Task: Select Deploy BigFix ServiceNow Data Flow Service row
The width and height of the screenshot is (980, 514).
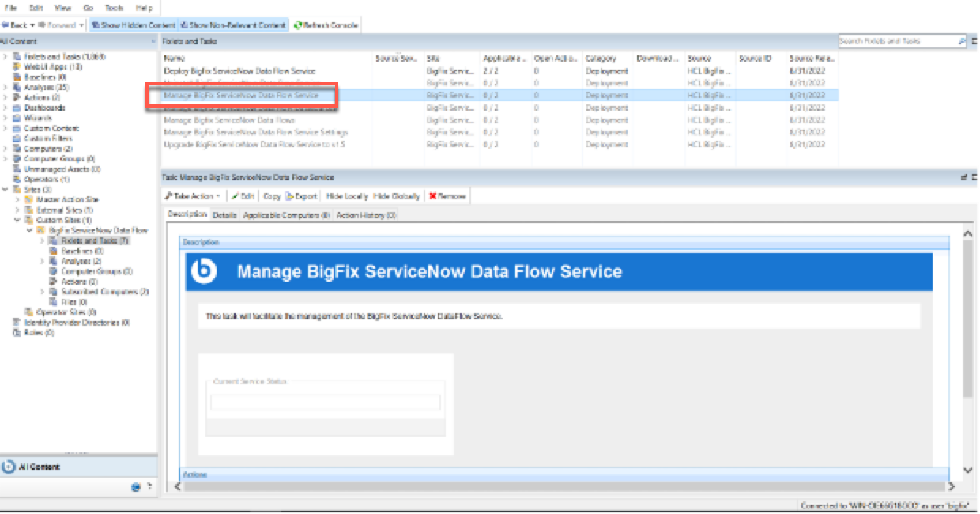Action: tap(499, 71)
